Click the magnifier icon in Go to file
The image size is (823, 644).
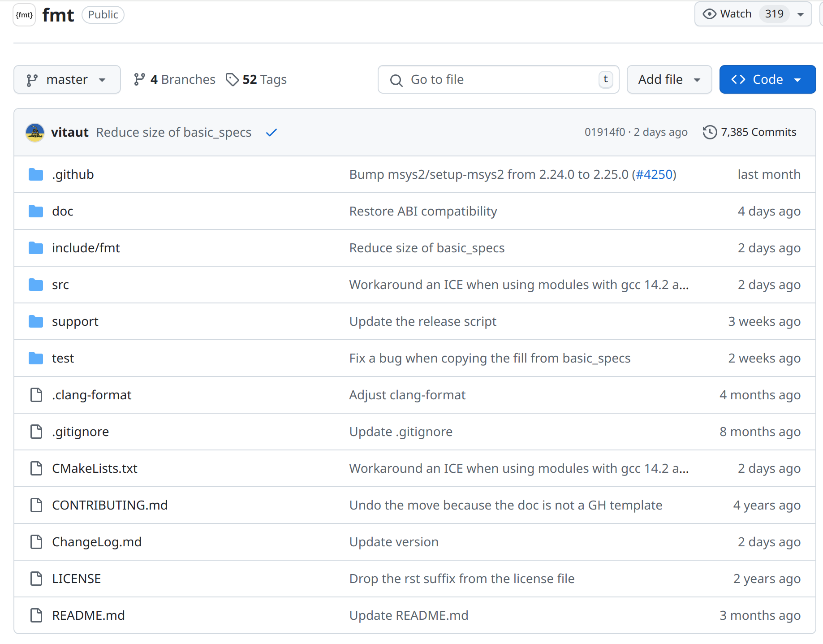tap(396, 80)
